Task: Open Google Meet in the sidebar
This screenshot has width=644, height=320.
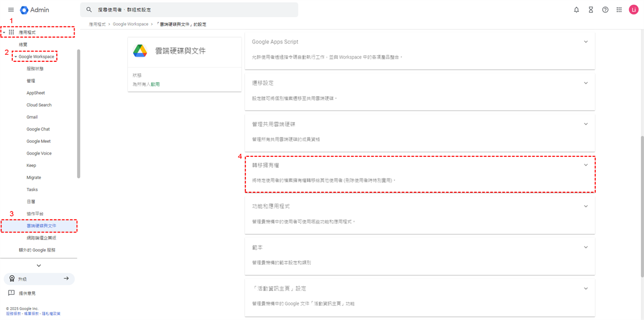Action: pyautogui.click(x=39, y=141)
